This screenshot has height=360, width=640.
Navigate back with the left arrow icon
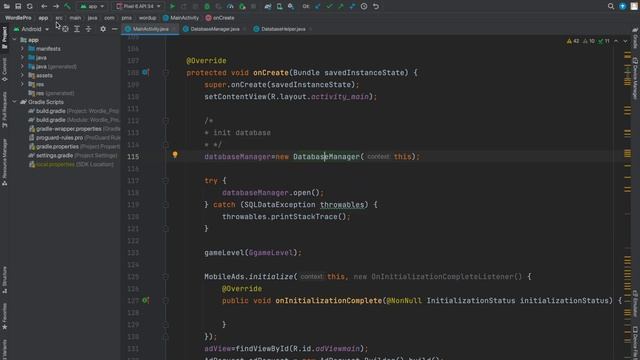point(44,7)
